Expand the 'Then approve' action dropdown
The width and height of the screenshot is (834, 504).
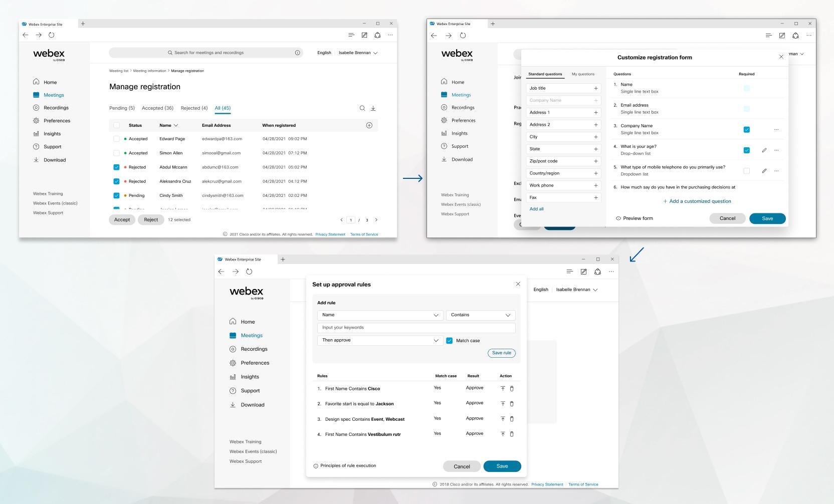pos(380,341)
